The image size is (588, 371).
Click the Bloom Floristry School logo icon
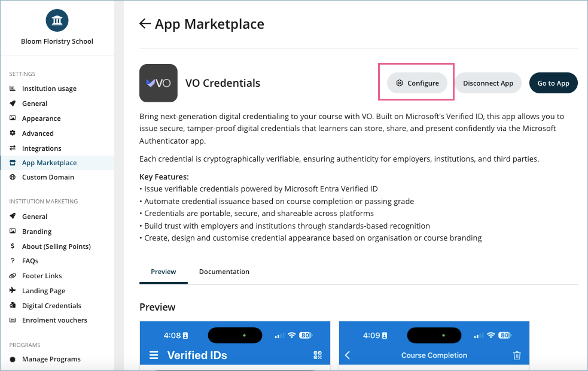tap(57, 22)
